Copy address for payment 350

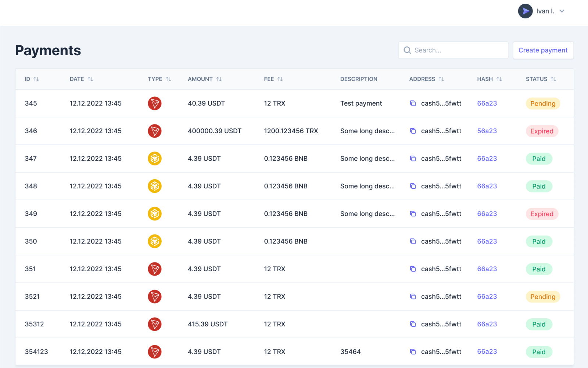(x=413, y=241)
